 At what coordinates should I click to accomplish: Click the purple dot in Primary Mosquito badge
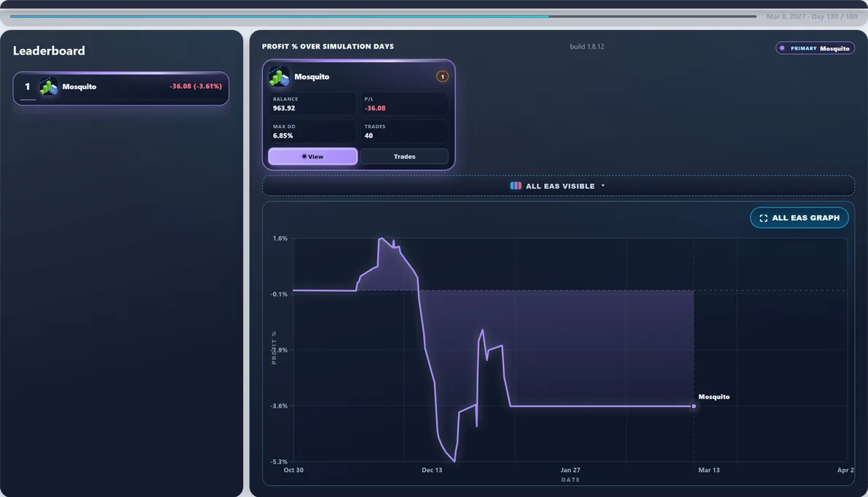(x=782, y=48)
